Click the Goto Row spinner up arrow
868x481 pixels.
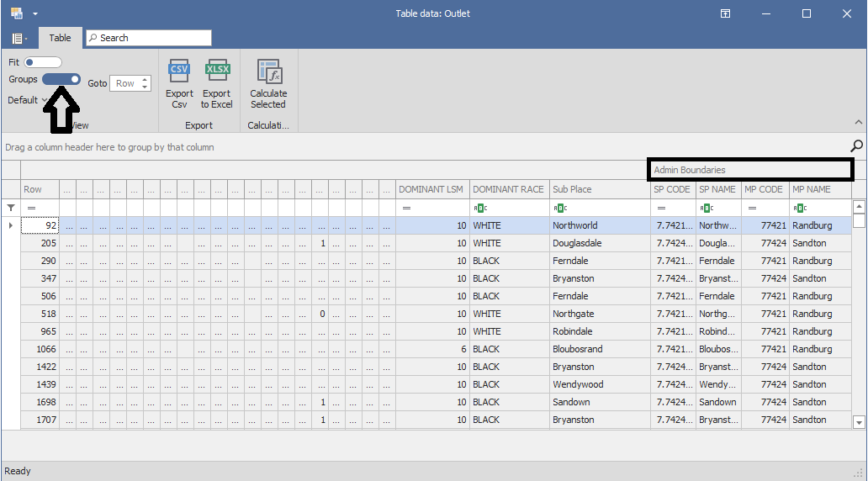pos(146,80)
